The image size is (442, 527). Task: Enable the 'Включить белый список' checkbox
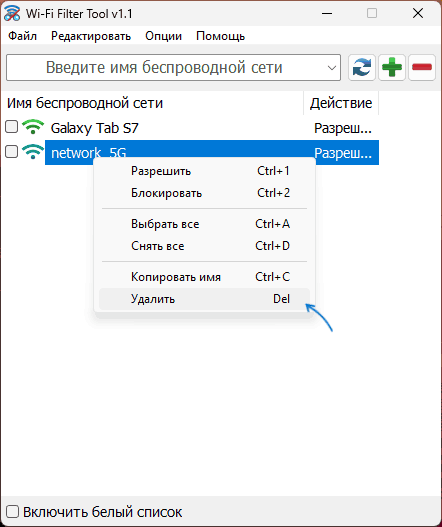click(12, 512)
